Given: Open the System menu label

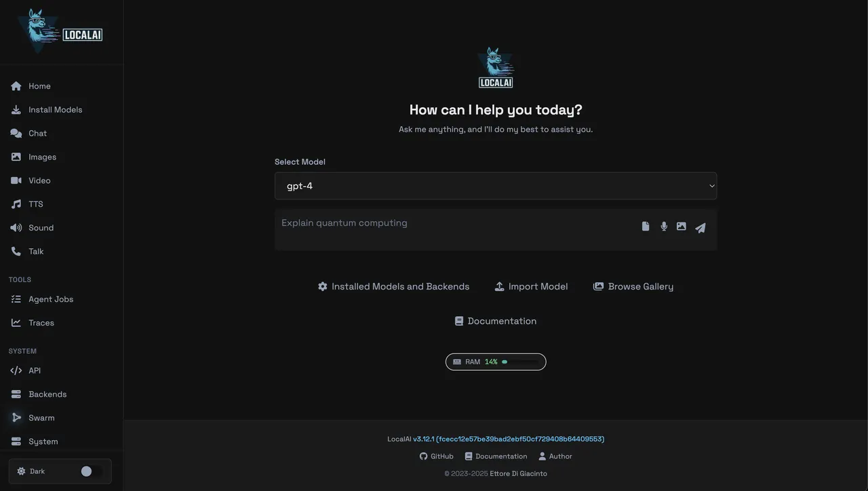Looking at the screenshot, I should 43,441.
